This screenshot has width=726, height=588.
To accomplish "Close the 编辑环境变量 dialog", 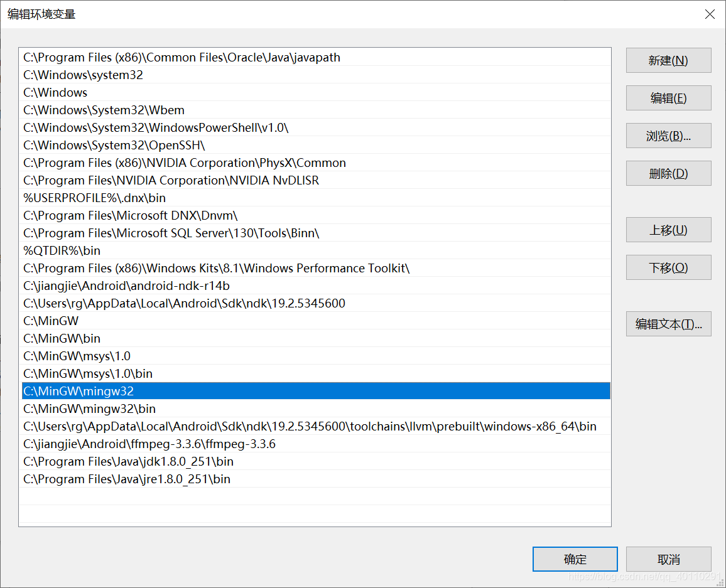I will coord(710,14).
